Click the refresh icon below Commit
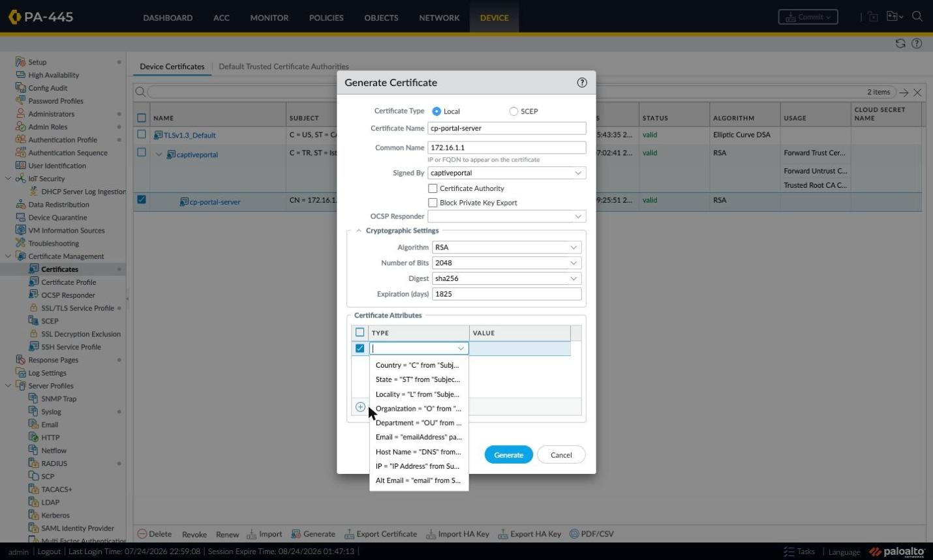 [900, 44]
